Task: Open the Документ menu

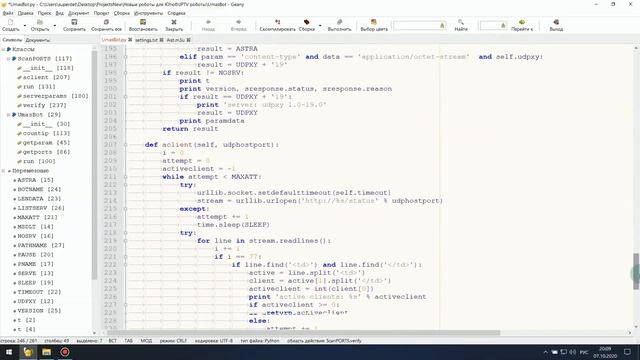Action: point(78,13)
